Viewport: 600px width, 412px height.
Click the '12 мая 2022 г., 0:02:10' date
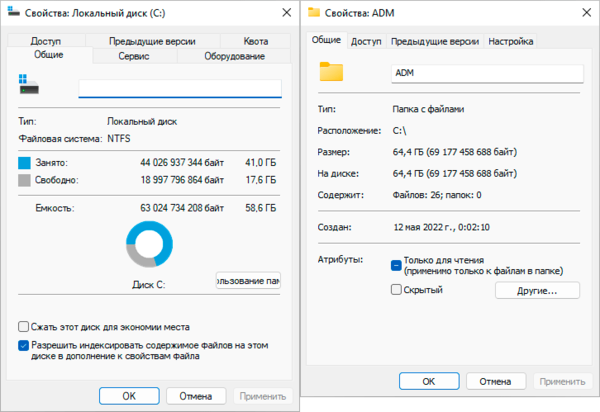pos(442,227)
